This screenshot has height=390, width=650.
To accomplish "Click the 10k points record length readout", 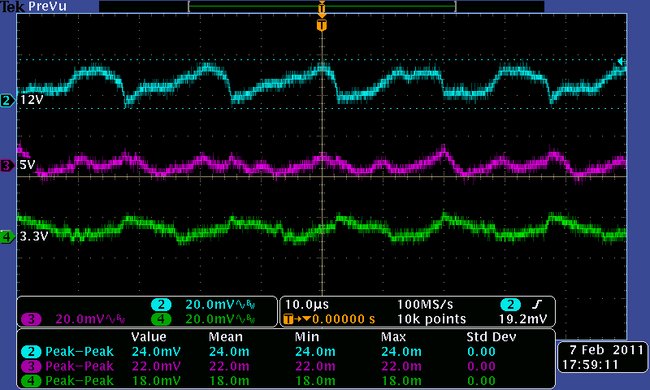I will pos(432,319).
